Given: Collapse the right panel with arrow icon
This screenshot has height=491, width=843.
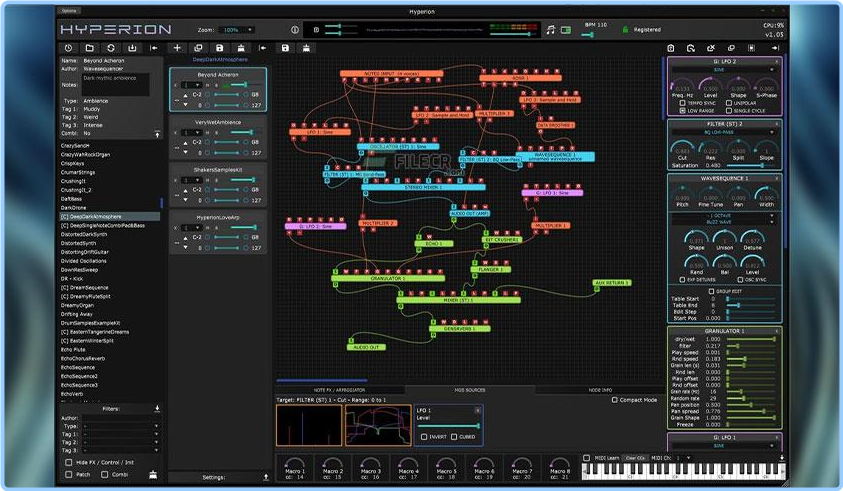Looking at the screenshot, I should (x=775, y=48).
